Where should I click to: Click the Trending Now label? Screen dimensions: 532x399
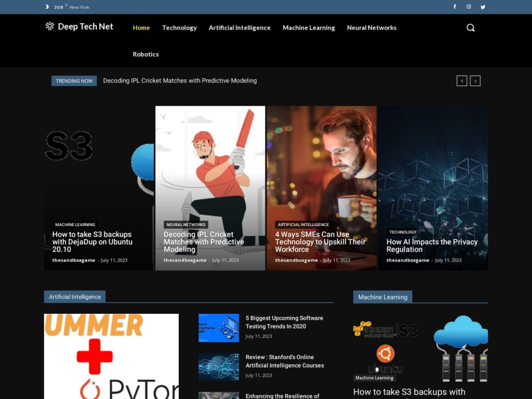tap(74, 81)
